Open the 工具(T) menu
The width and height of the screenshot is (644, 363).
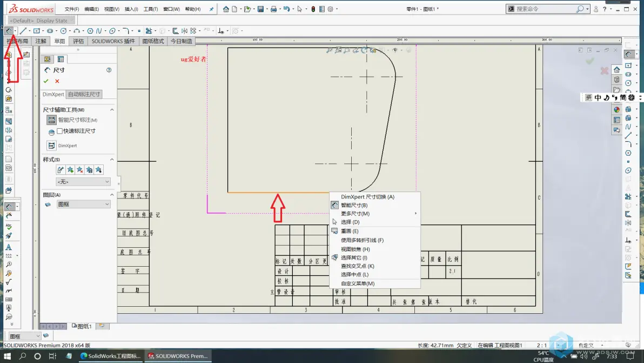(150, 9)
